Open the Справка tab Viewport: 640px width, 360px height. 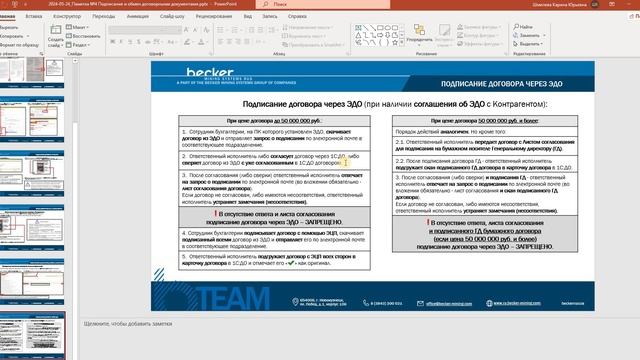tap(297, 16)
